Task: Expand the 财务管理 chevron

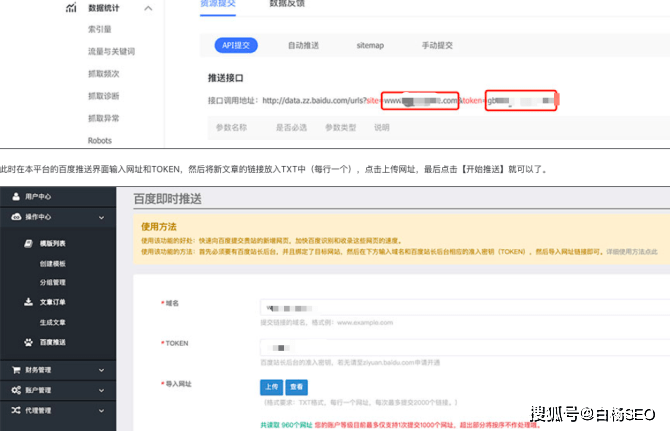Action: pos(101,370)
